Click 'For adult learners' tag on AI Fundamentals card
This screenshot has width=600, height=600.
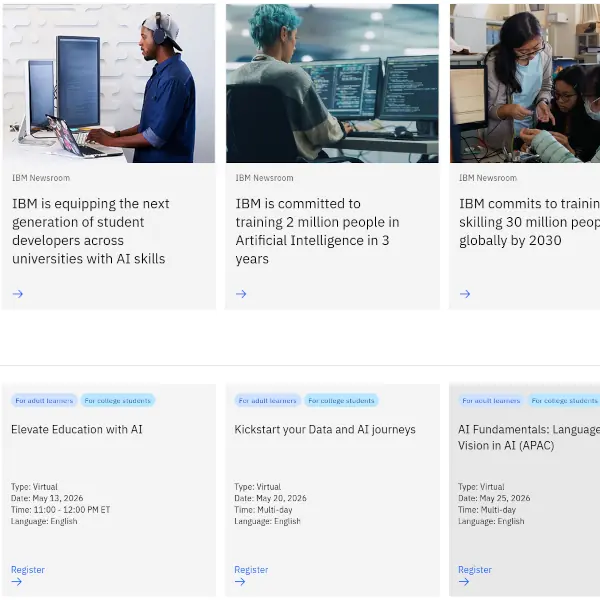[491, 400]
